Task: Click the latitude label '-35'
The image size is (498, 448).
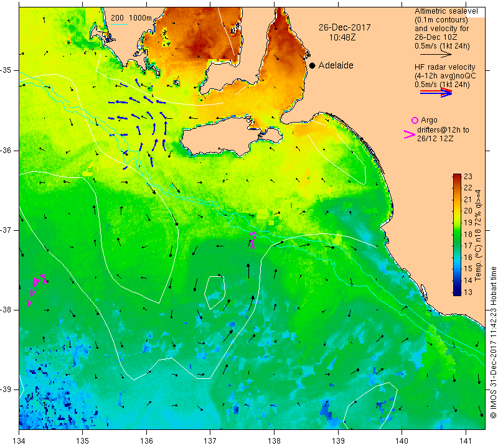Action: 6,70
